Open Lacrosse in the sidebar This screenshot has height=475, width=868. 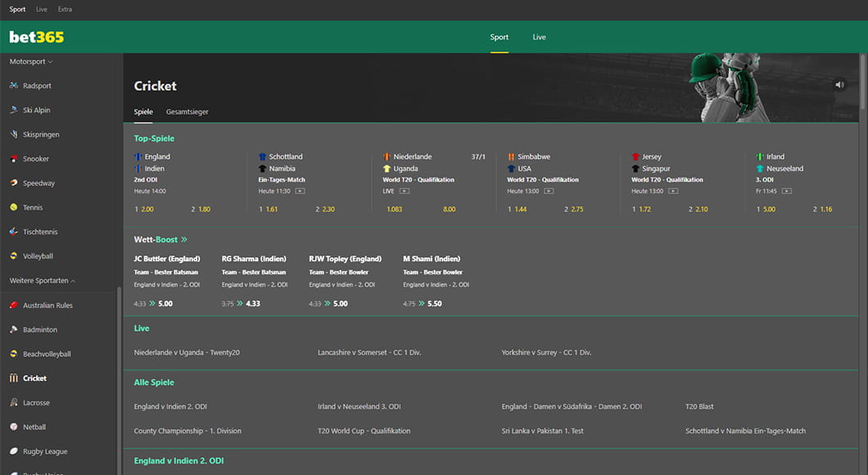(x=36, y=403)
